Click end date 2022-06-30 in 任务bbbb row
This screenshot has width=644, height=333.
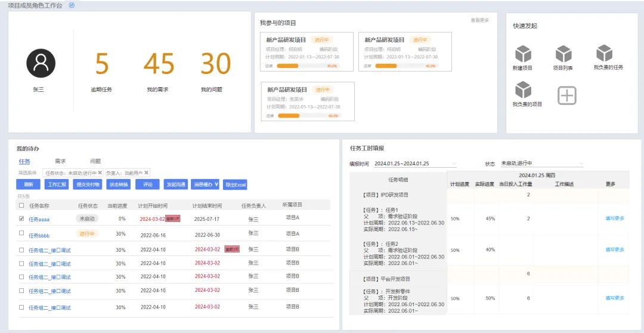coord(208,235)
